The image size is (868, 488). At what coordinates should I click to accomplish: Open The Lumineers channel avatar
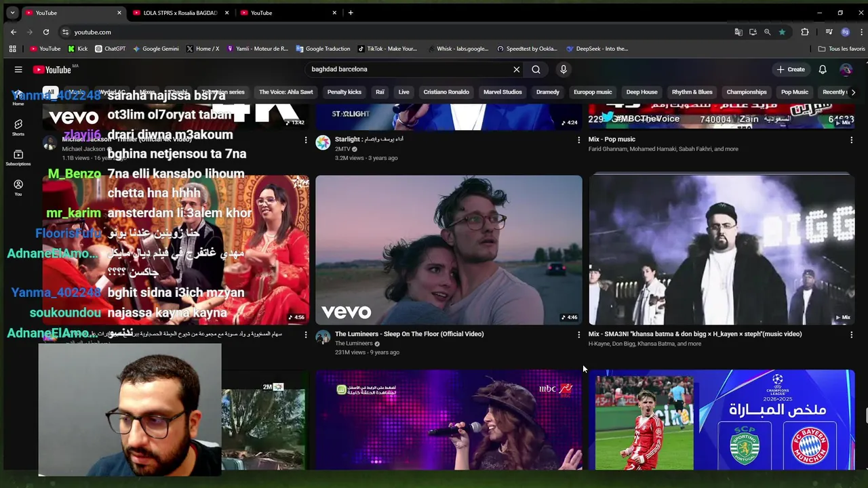click(323, 337)
